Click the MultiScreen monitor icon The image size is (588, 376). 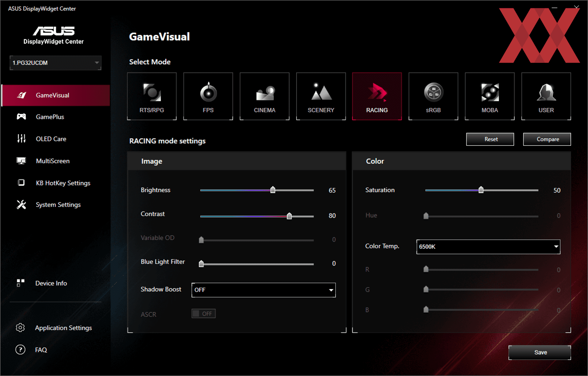[21, 161]
